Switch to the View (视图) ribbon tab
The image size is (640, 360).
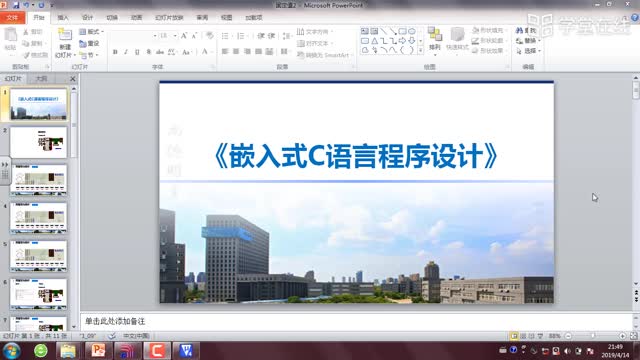point(226,18)
